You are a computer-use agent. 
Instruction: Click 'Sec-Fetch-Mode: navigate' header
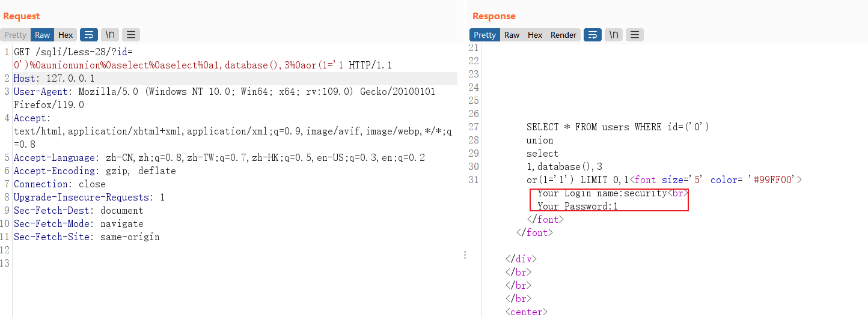79,224
